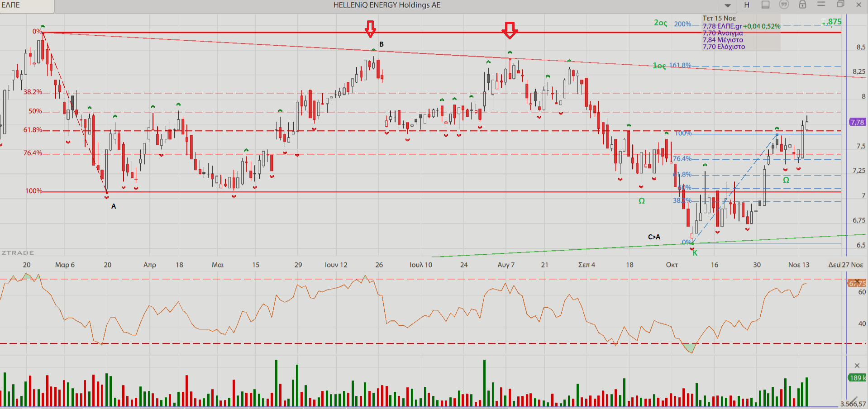Click the blue 100% retracement label
Image resolution: width=868 pixels, height=409 pixels.
(683, 133)
